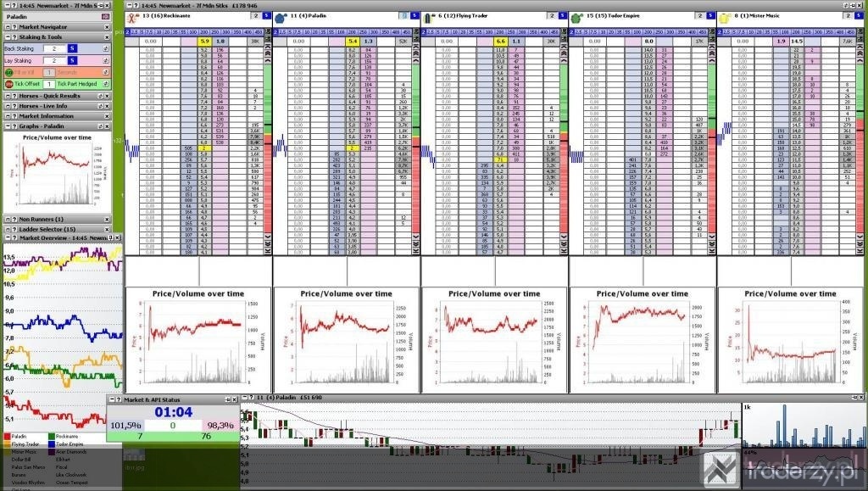This screenshot has height=491, width=868.
Task: Click the Tudor Empire jockey silks icon
Action: pyautogui.click(x=576, y=19)
